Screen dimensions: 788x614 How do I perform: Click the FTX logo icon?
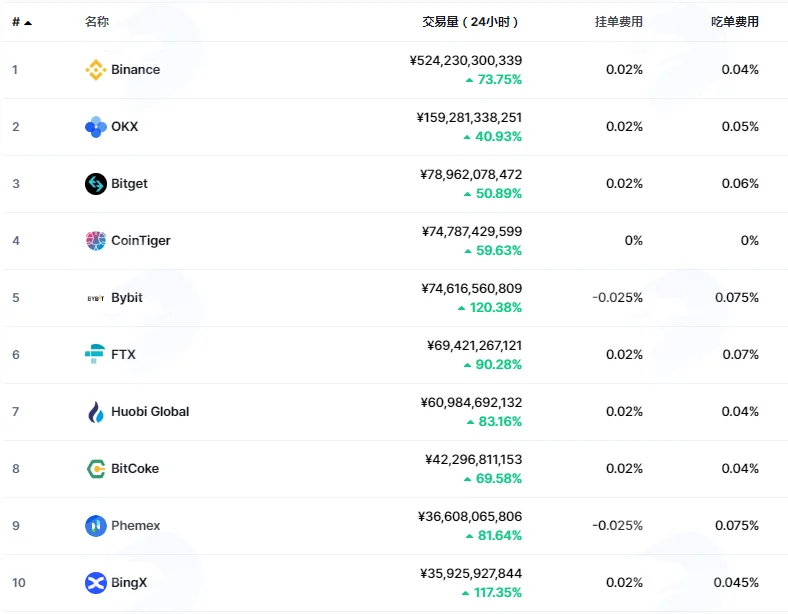click(95, 354)
